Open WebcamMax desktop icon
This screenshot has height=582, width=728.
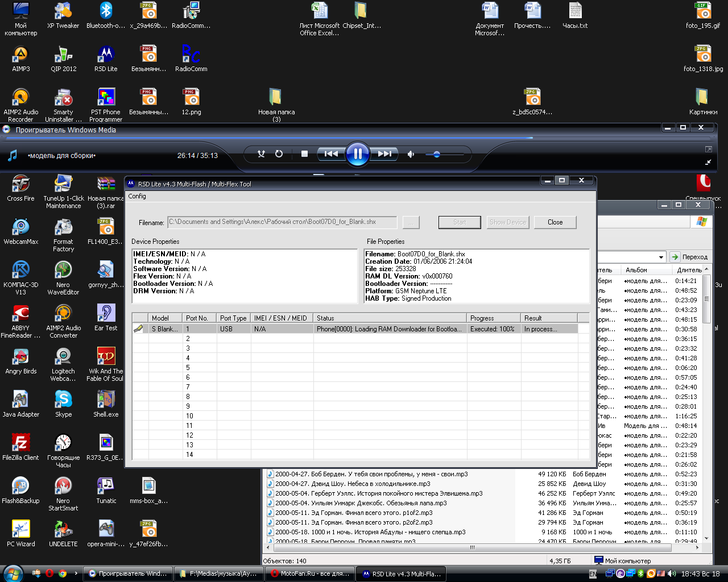[21, 231]
